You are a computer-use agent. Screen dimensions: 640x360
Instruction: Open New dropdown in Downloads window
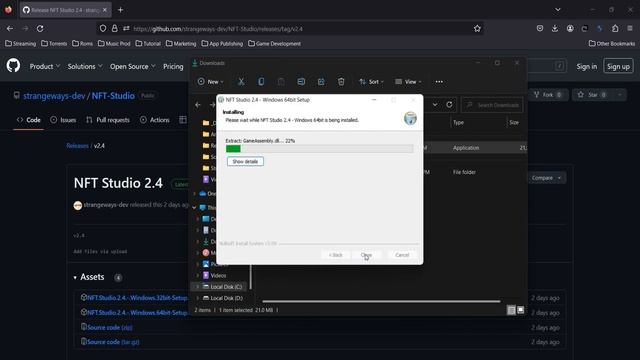(211, 82)
